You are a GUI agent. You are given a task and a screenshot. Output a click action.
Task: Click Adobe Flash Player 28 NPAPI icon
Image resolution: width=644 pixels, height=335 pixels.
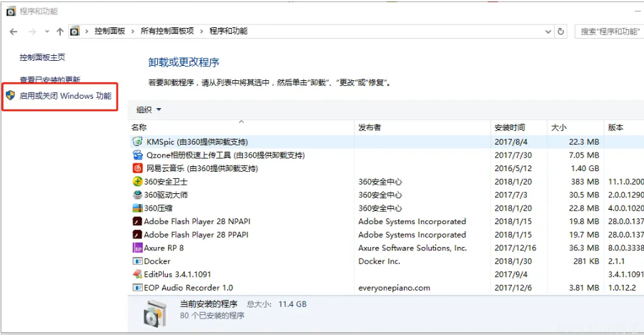(137, 221)
